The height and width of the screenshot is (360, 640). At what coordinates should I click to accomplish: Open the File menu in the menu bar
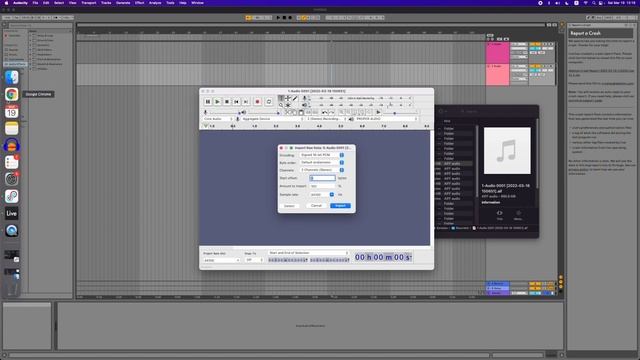coord(36,3)
